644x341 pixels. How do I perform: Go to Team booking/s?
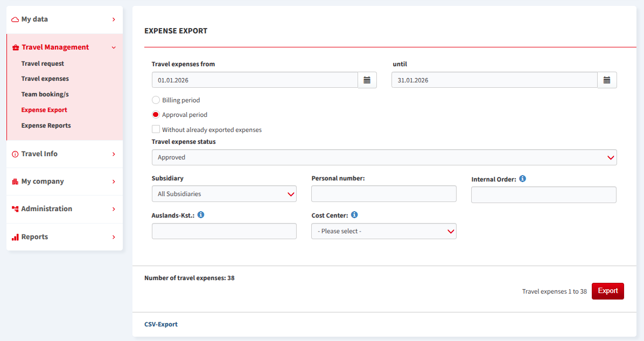[x=45, y=94]
